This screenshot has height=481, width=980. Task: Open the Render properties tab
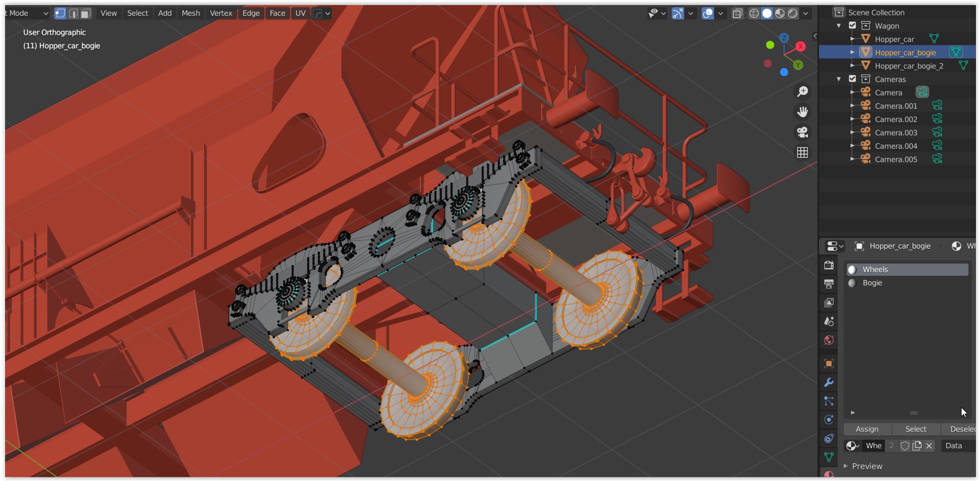[x=829, y=265]
